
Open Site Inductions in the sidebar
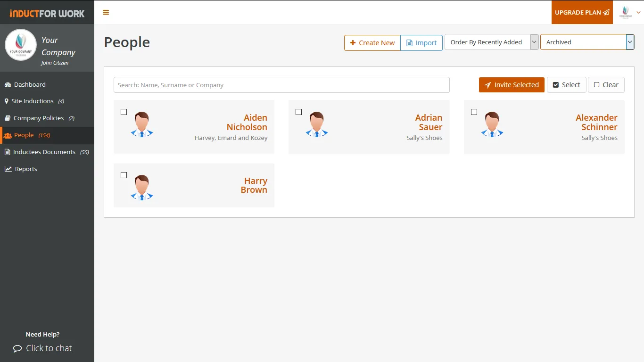(x=47, y=101)
